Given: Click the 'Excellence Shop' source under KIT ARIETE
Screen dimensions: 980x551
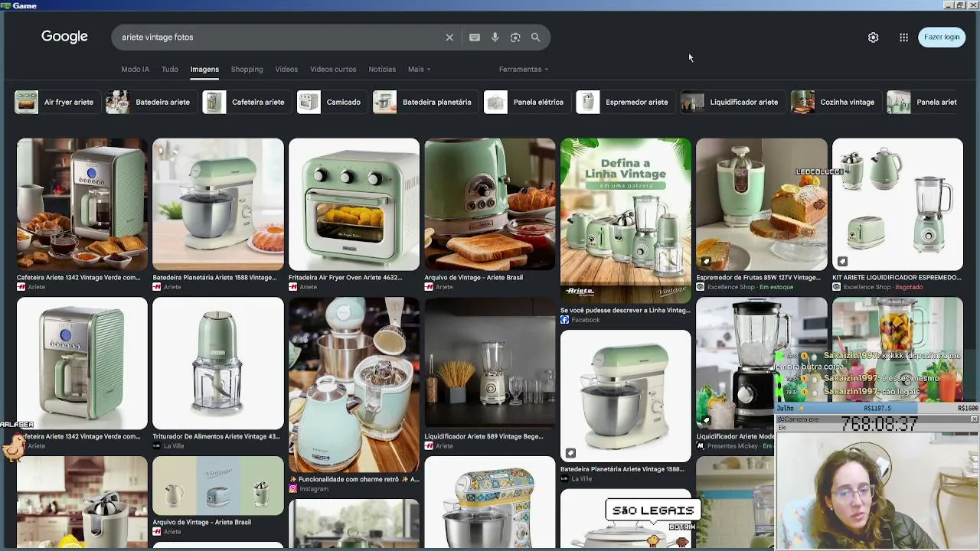Looking at the screenshot, I should pyautogui.click(x=867, y=287).
